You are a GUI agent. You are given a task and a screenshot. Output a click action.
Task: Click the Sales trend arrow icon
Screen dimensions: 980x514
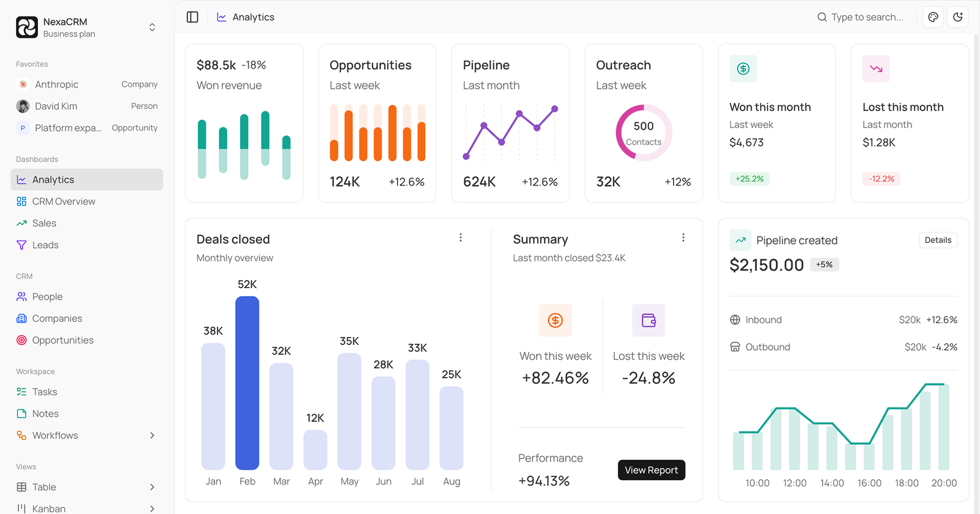21,223
